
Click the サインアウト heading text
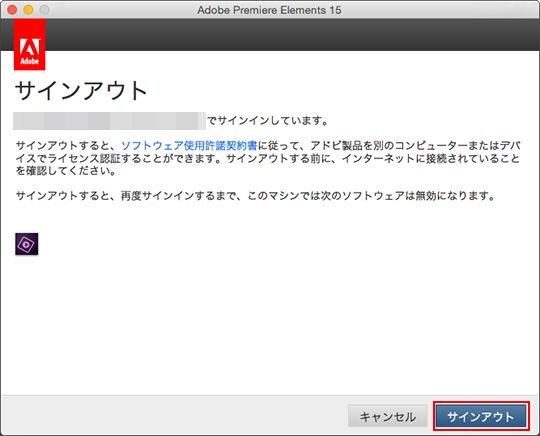point(81,91)
